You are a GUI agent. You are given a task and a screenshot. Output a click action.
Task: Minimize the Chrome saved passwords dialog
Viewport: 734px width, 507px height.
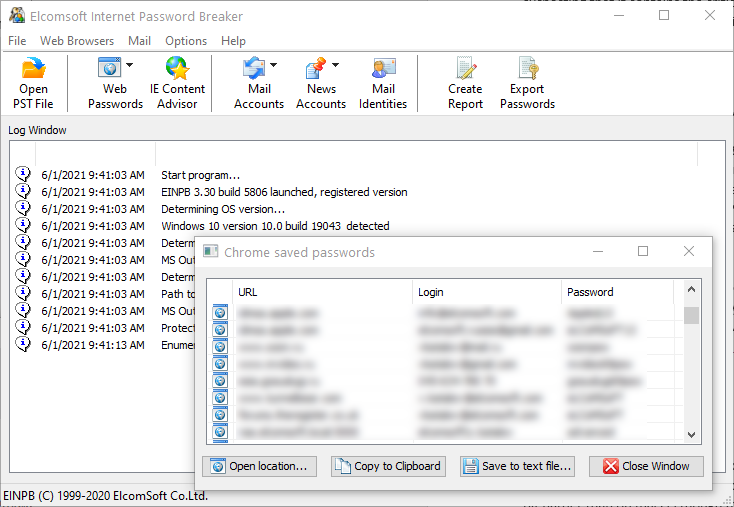(598, 251)
